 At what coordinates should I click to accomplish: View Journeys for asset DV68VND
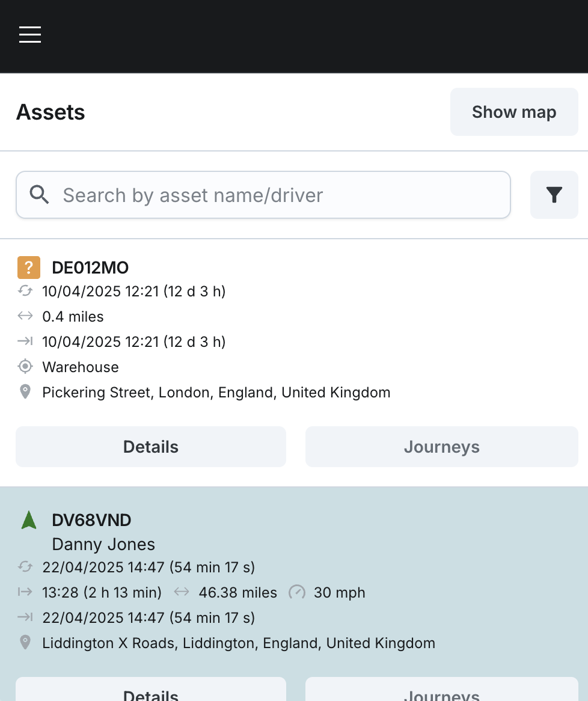click(x=441, y=691)
